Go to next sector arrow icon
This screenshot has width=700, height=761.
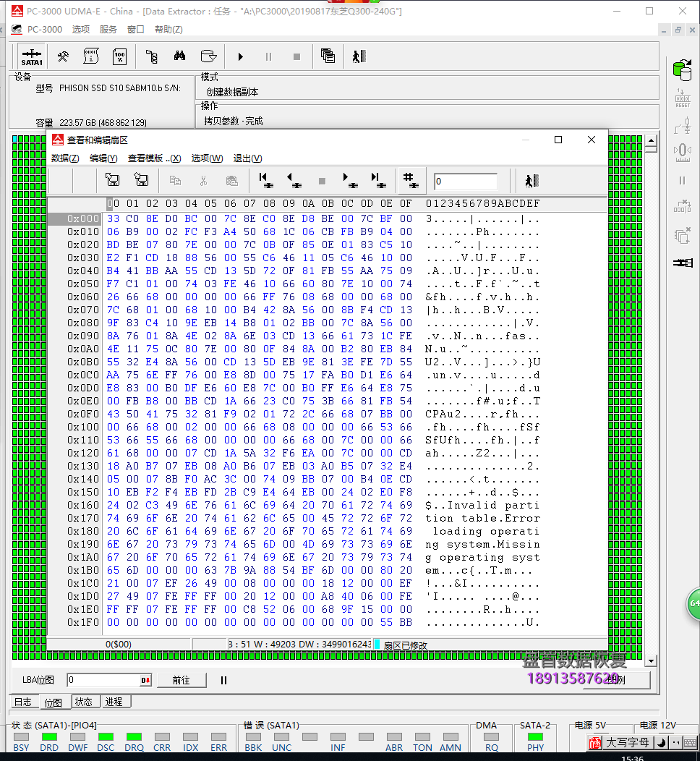click(x=349, y=180)
